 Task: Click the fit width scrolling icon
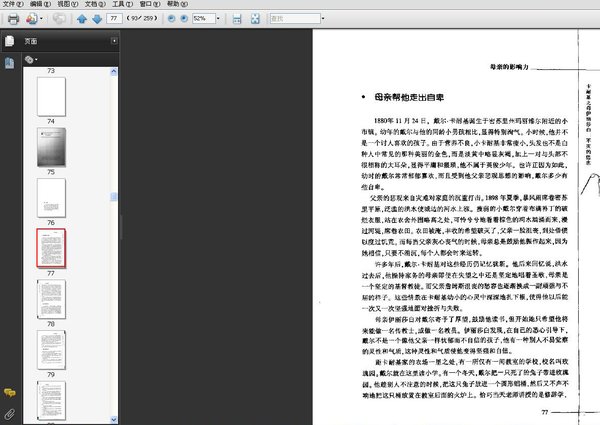(x=237, y=19)
